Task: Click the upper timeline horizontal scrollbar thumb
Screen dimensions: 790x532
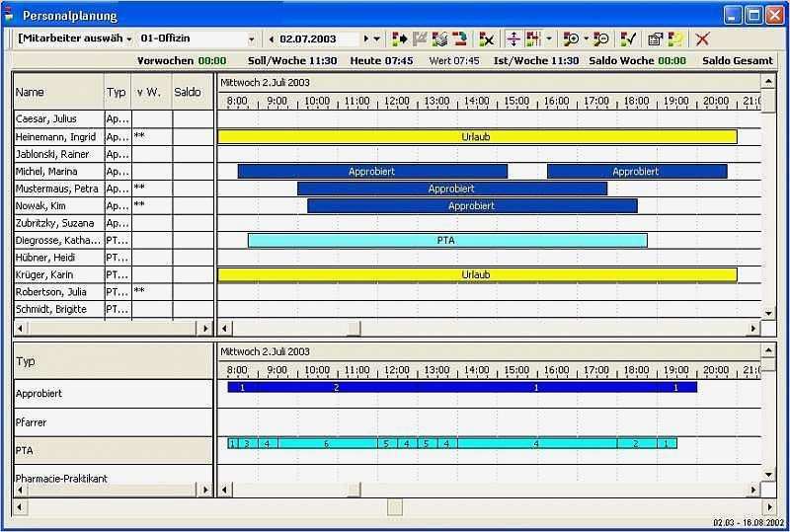Action: (x=354, y=328)
